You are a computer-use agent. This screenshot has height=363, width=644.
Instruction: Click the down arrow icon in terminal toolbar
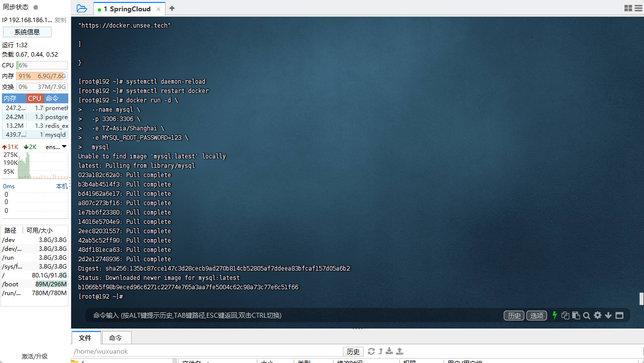point(608,315)
